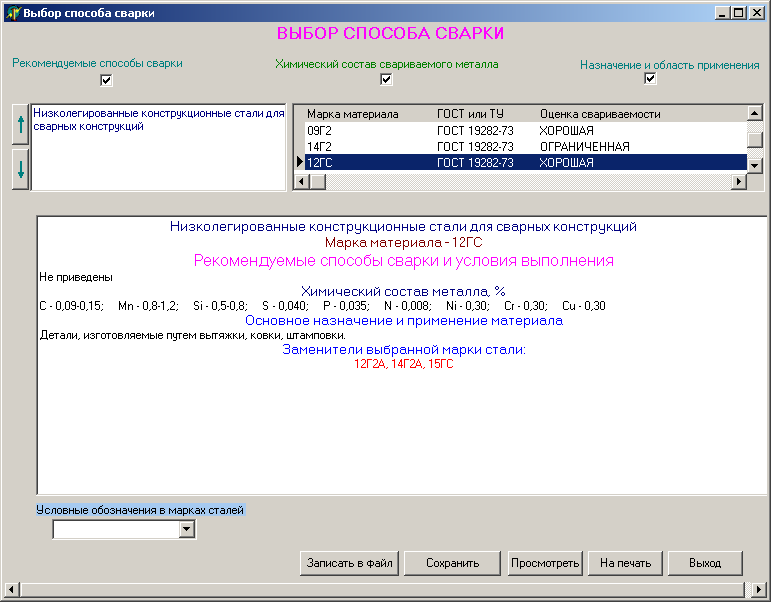The height and width of the screenshot is (604, 775).
Task: Click 'Записать в файл' button
Action: point(349,563)
